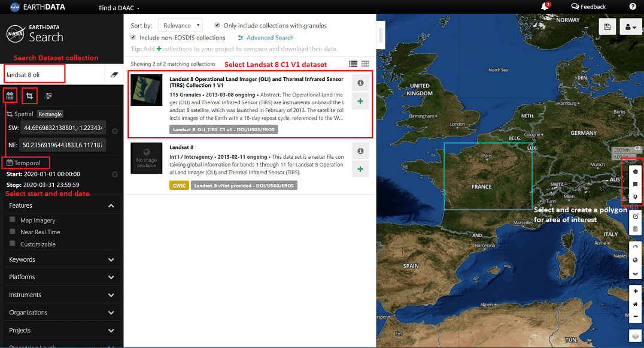Open the help question mark icon

pyautogui.click(x=633, y=6)
